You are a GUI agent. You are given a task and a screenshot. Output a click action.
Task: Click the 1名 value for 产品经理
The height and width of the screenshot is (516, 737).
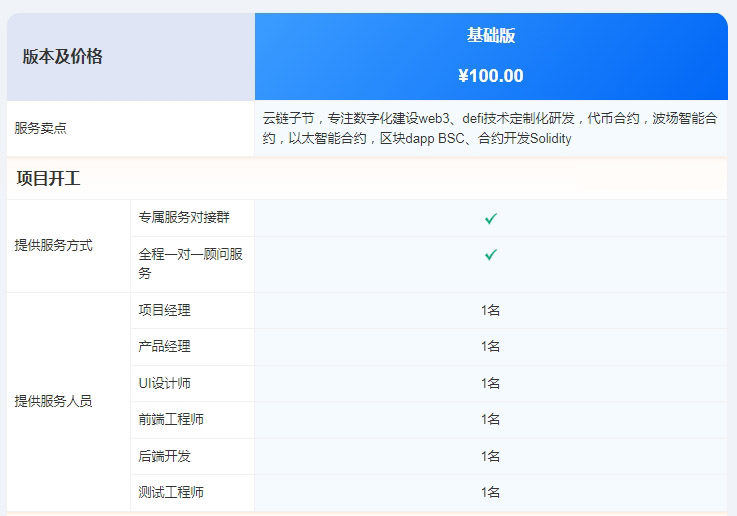coord(490,347)
